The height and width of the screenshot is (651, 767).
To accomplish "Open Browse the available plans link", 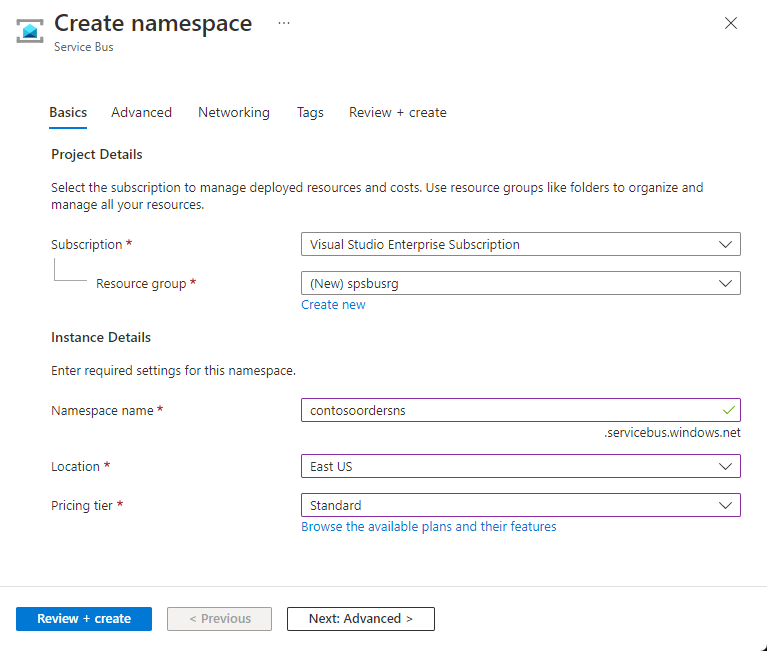I will pyautogui.click(x=428, y=527).
